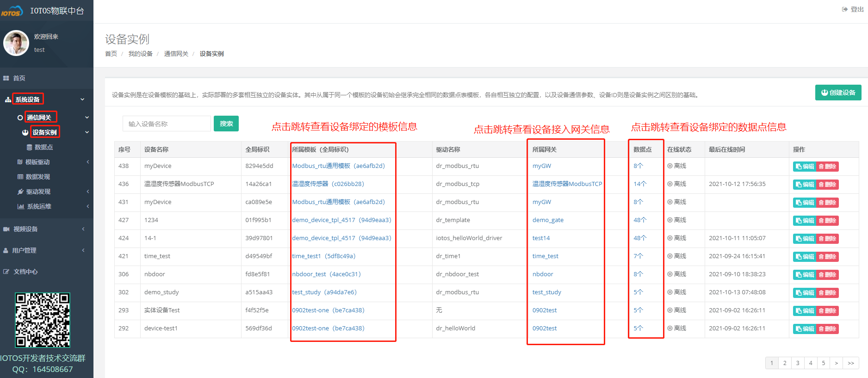
Task: Go to page 5 of results
Action: (824, 363)
